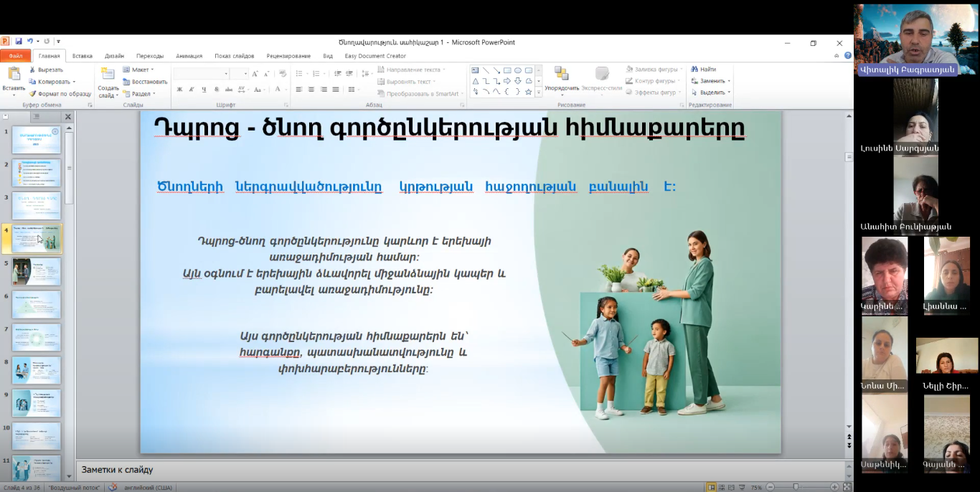Click the Save icon in quick access toolbar
This screenshot has height=492, width=980.
[x=19, y=42]
